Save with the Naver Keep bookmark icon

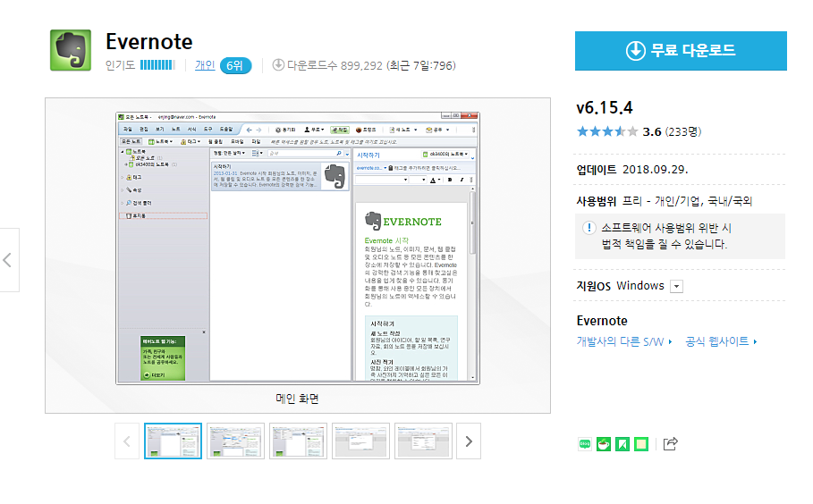pos(622,444)
